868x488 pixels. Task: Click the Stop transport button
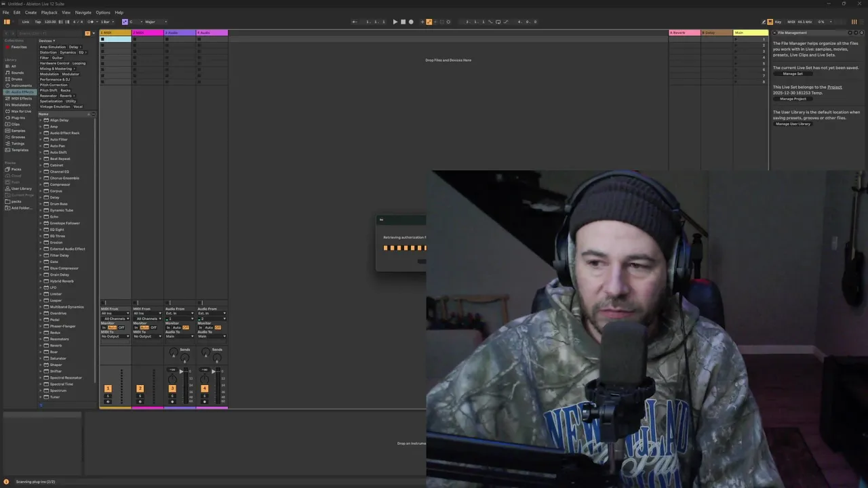click(x=403, y=22)
